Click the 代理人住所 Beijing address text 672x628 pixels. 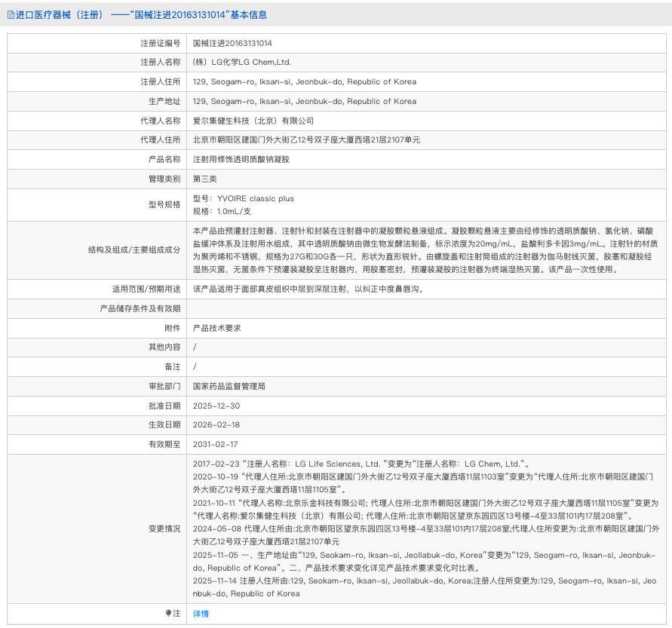click(x=306, y=139)
